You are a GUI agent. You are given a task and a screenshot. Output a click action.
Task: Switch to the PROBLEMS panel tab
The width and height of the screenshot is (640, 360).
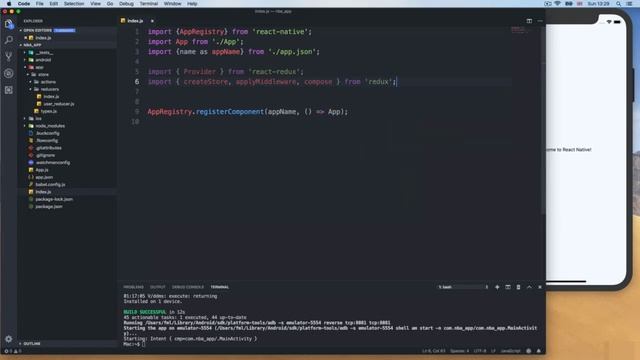[x=133, y=287]
